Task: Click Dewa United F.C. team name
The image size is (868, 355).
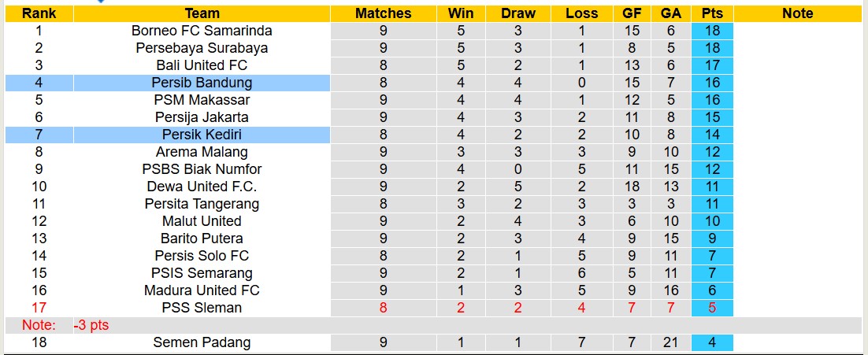Action: [x=202, y=187]
